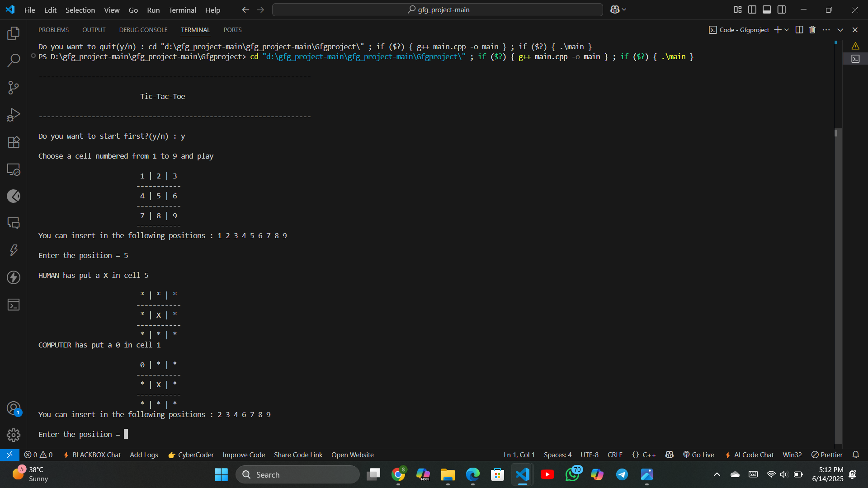Open Copilot chat icon in title bar
868x488 pixels.
pos(615,9)
